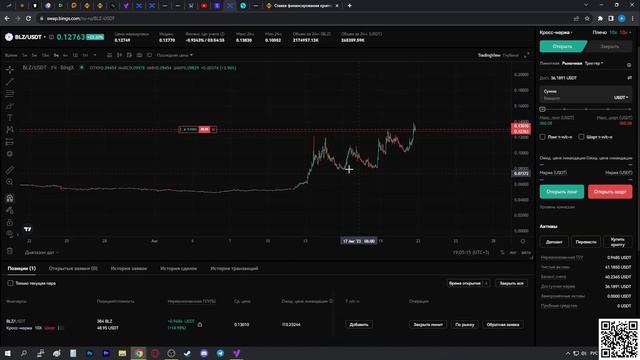The width and height of the screenshot is (640, 360).
Task: Switch chart to 'Глубина' depth view
Action: pos(511,55)
